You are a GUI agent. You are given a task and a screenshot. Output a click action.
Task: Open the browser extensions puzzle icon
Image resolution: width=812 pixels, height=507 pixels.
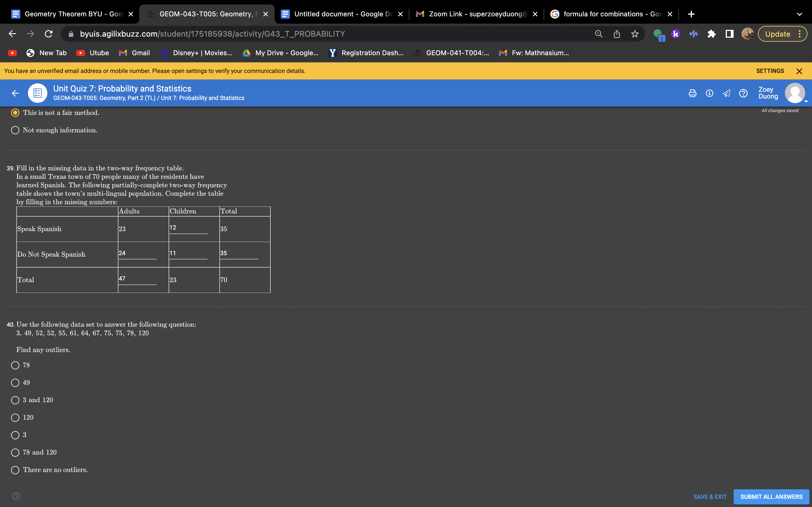point(711,34)
